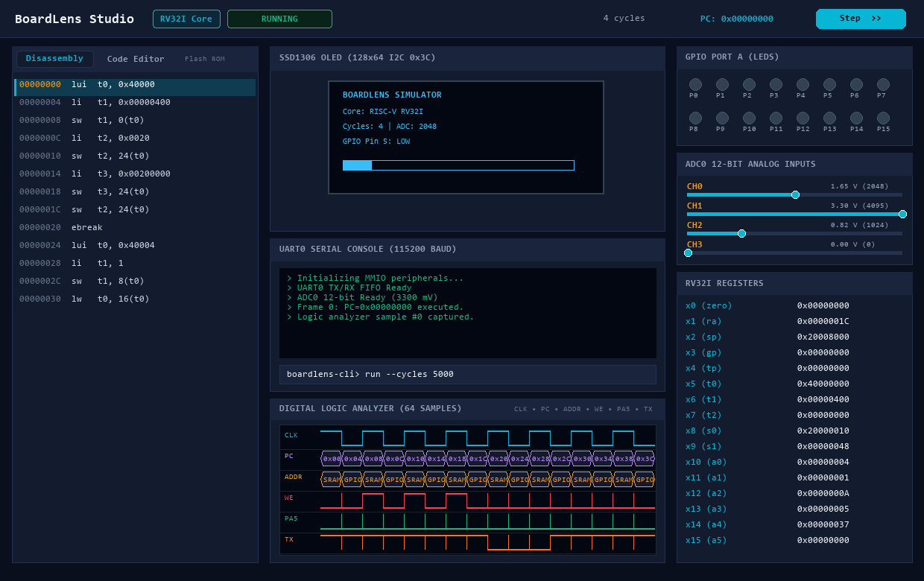Click the 4 cycles counter
This screenshot has height=581, width=924.
tap(624, 19)
